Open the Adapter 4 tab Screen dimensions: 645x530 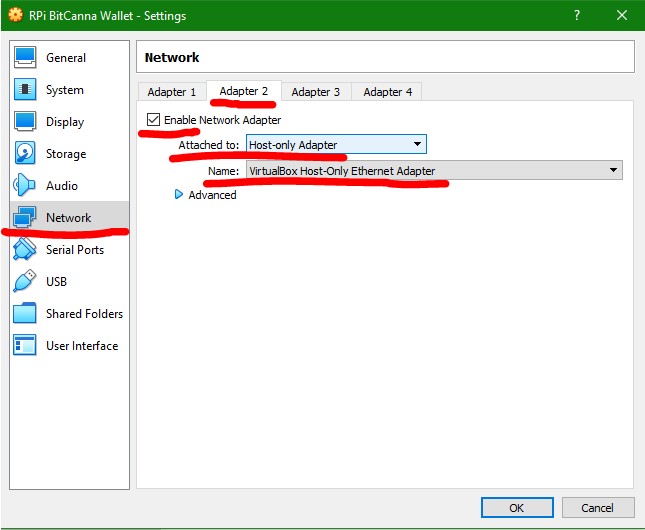click(387, 92)
